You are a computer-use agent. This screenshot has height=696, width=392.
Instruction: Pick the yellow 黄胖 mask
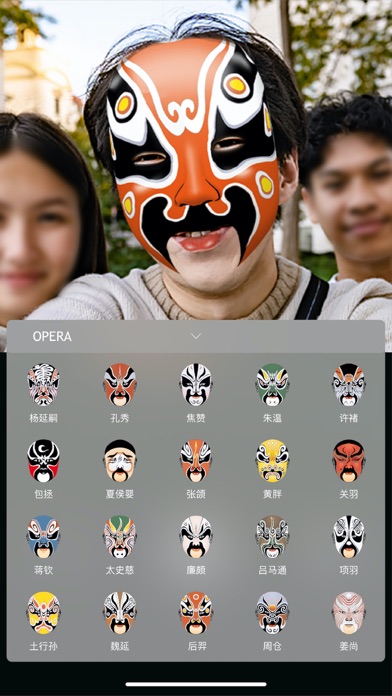click(x=272, y=461)
